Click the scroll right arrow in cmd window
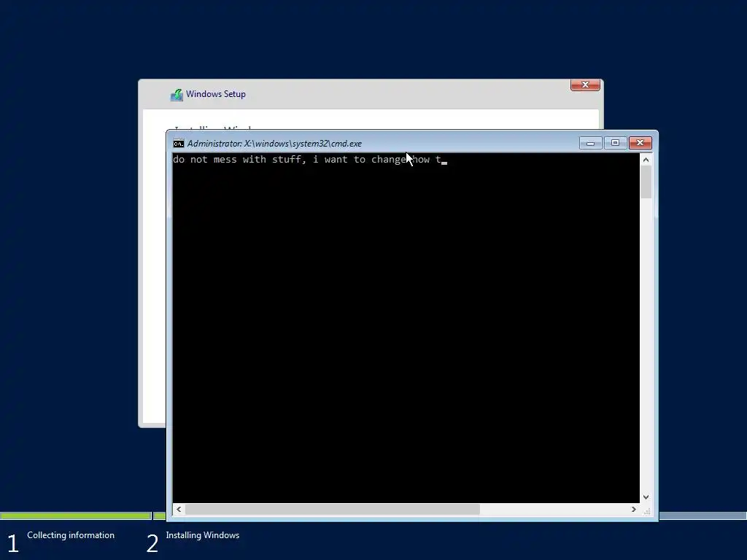The height and width of the screenshot is (560, 747). (634, 510)
